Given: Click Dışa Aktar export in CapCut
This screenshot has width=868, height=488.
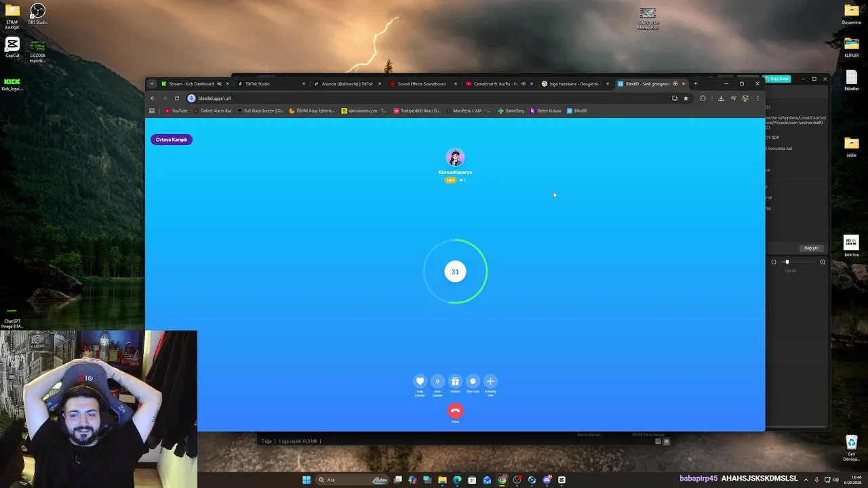Looking at the screenshot, I should pyautogui.click(x=778, y=79).
